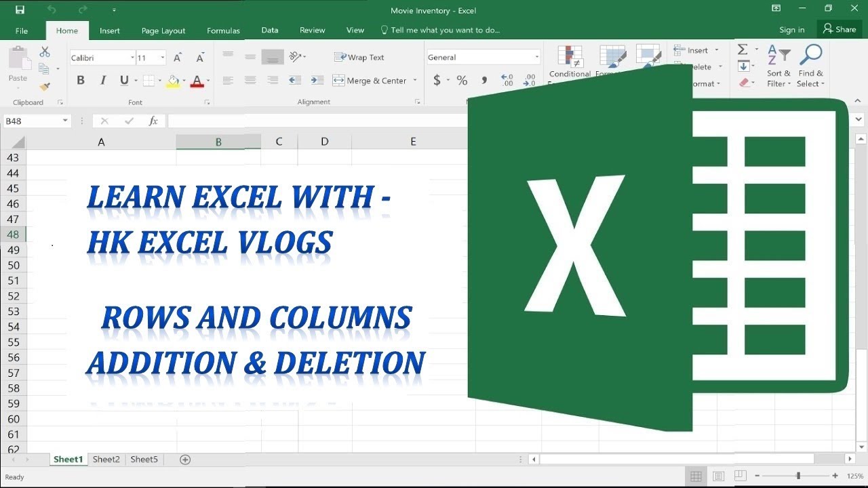This screenshot has height=488, width=868.
Task: Select the Format Painter brush
Action: click(45, 87)
